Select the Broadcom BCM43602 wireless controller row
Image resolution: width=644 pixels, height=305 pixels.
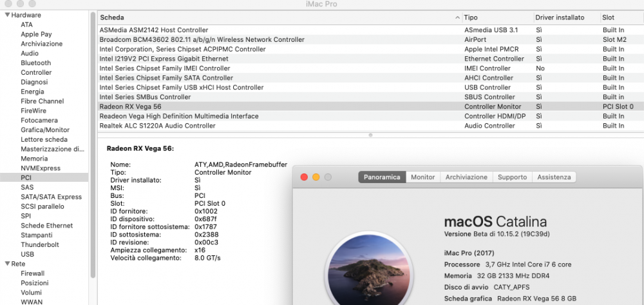point(370,39)
